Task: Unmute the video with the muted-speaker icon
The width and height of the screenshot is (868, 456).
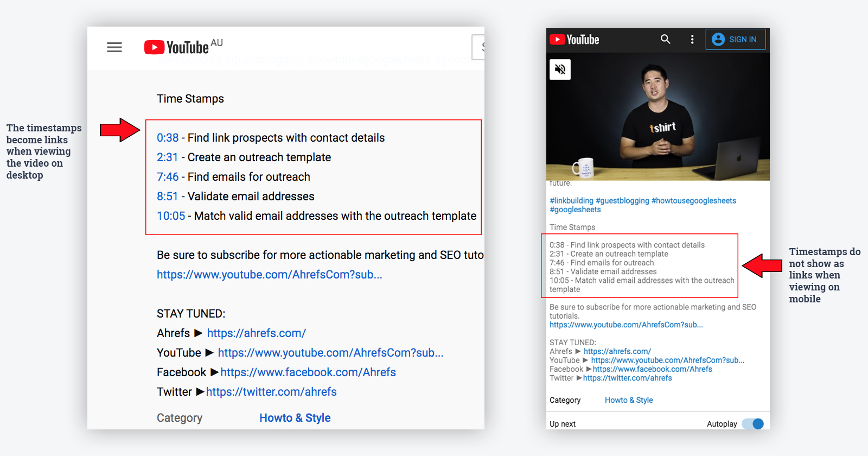Action: [560, 69]
